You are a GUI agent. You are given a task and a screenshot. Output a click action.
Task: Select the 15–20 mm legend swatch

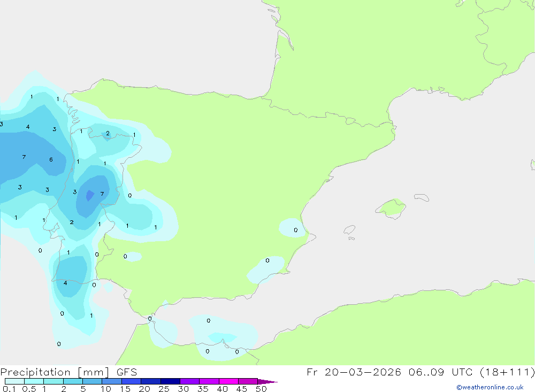[132, 381]
